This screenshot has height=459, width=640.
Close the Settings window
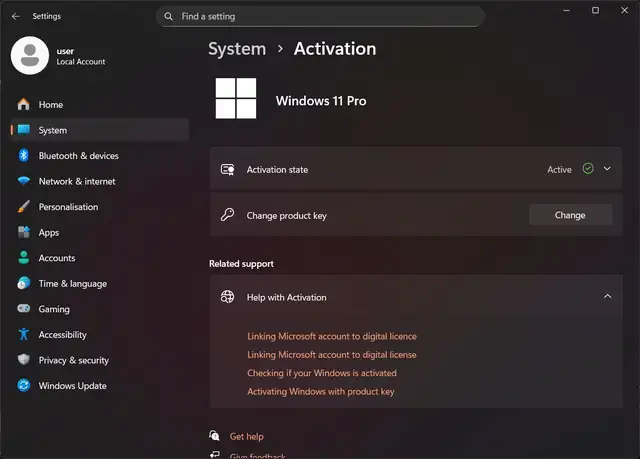624,10
